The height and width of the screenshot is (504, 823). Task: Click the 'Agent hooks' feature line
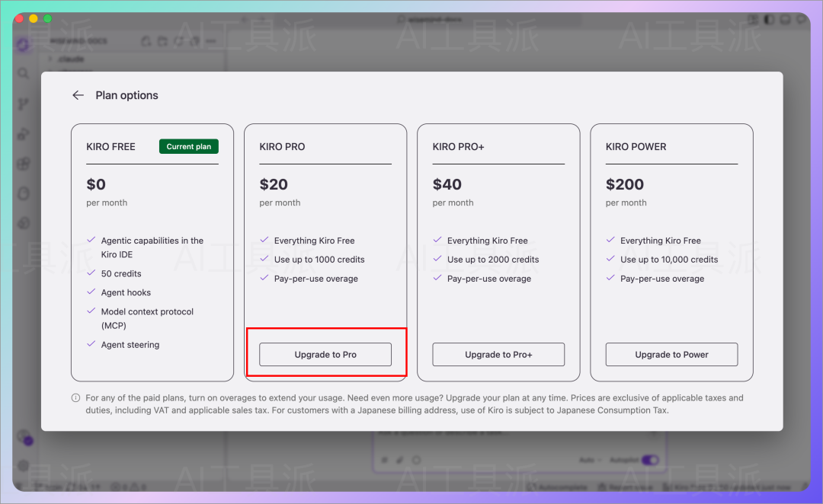[126, 292]
